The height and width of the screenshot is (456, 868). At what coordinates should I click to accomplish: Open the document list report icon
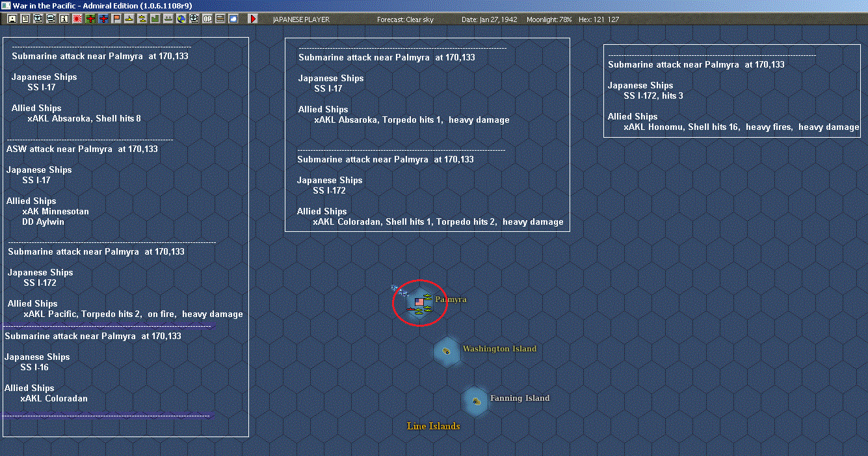pos(25,19)
